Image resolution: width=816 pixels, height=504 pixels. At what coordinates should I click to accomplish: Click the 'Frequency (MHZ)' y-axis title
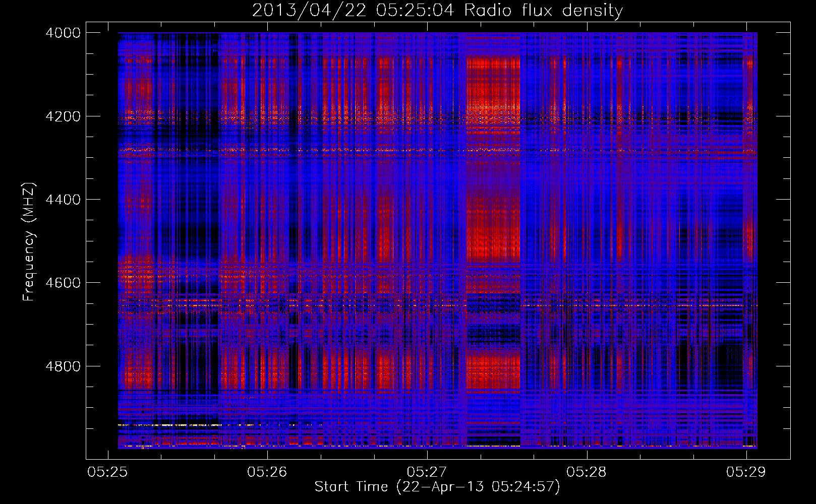(x=29, y=242)
